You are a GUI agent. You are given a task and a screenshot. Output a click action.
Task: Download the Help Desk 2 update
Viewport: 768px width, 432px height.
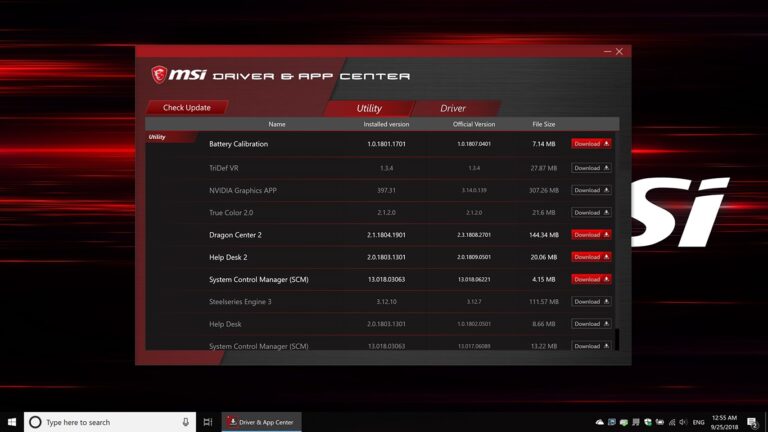pos(591,257)
